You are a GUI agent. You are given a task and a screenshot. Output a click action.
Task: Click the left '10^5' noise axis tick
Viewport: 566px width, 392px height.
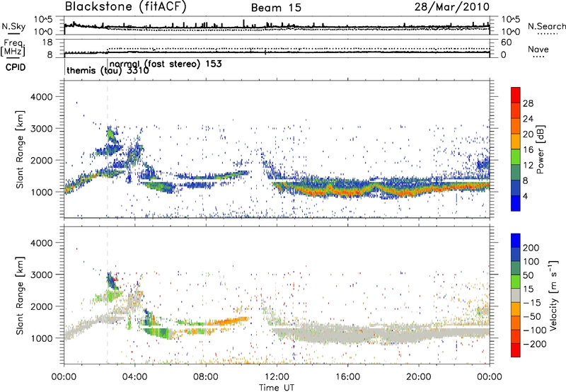click(x=43, y=19)
